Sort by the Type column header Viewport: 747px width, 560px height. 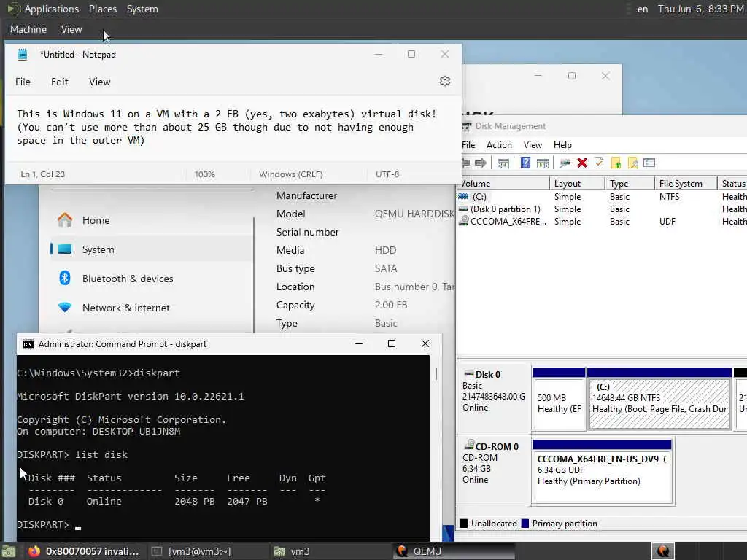click(630, 183)
